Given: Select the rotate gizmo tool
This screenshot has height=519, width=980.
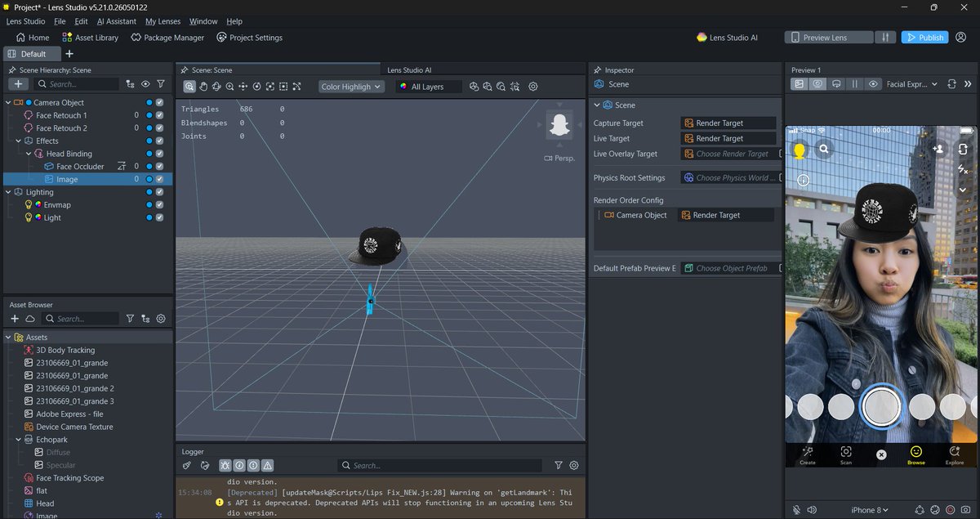Looking at the screenshot, I should [256, 87].
